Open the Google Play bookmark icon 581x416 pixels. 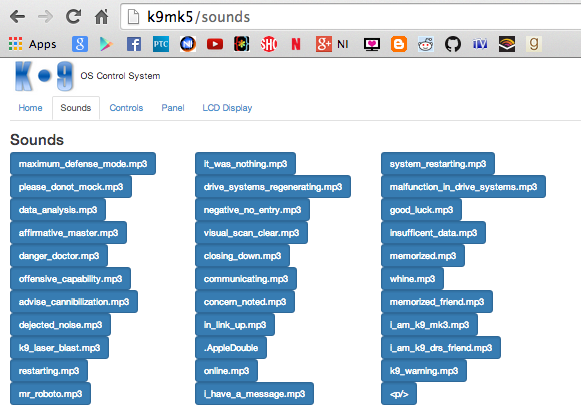(106, 44)
